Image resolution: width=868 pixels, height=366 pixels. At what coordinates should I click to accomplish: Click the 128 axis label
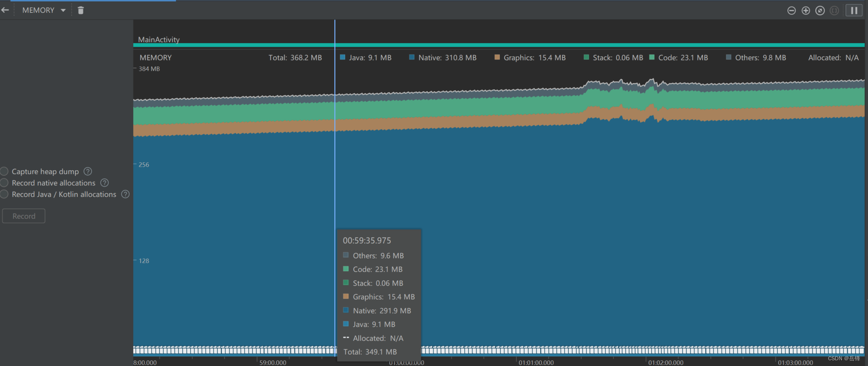click(x=144, y=261)
